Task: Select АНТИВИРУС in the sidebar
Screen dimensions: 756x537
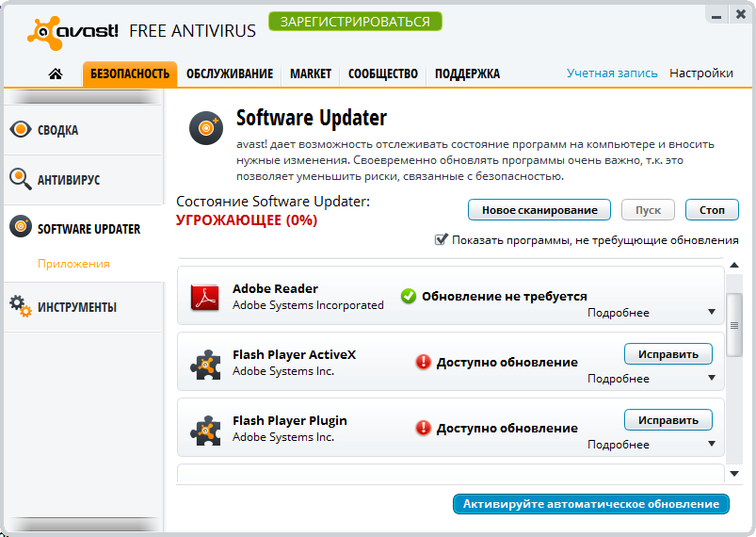Action: (83, 180)
